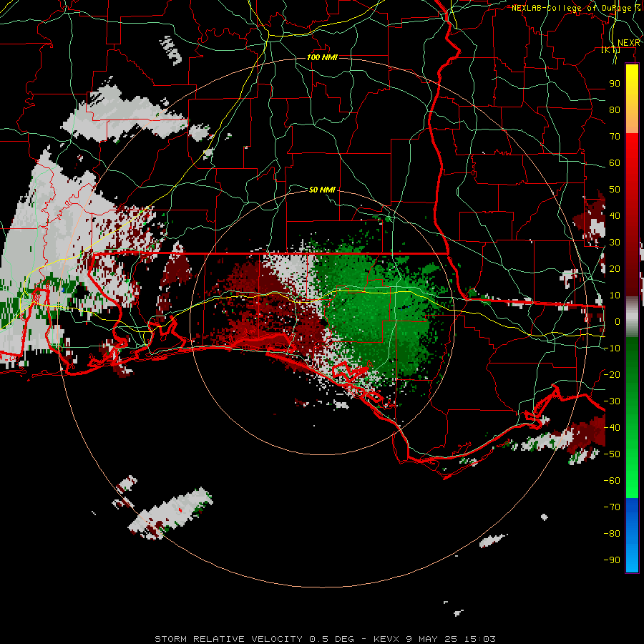Click the "-60" scale label
This screenshot has height=644, width=644.
tap(612, 481)
